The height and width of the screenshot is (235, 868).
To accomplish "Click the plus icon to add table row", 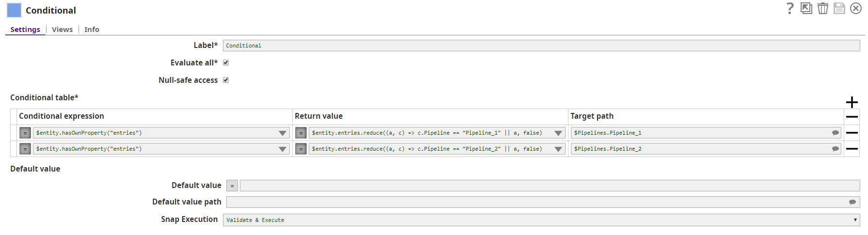I will 852,102.
